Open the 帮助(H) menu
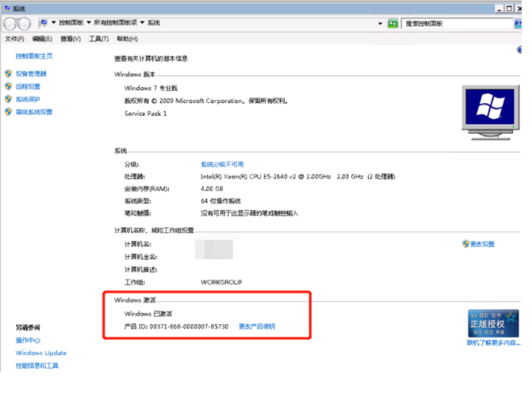Screen dimensions: 532x393 (x=127, y=39)
